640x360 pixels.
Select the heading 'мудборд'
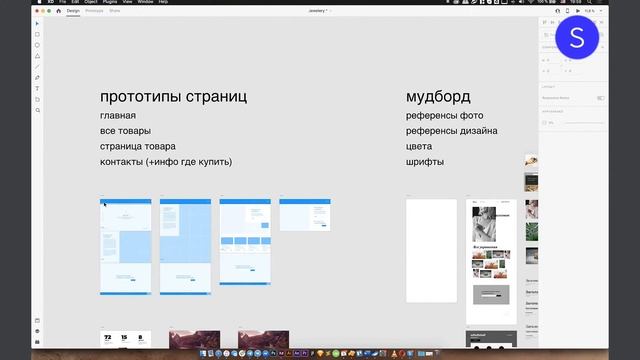pos(438,97)
